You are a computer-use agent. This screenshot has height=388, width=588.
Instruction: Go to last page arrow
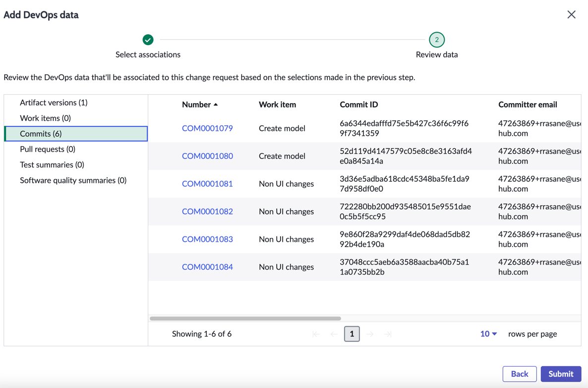[x=388, y=334]
